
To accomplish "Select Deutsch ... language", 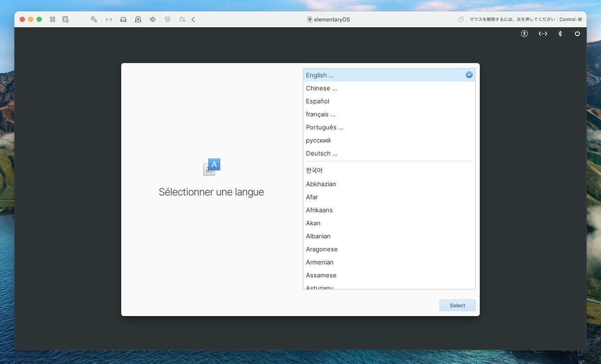I will (389, 153).
